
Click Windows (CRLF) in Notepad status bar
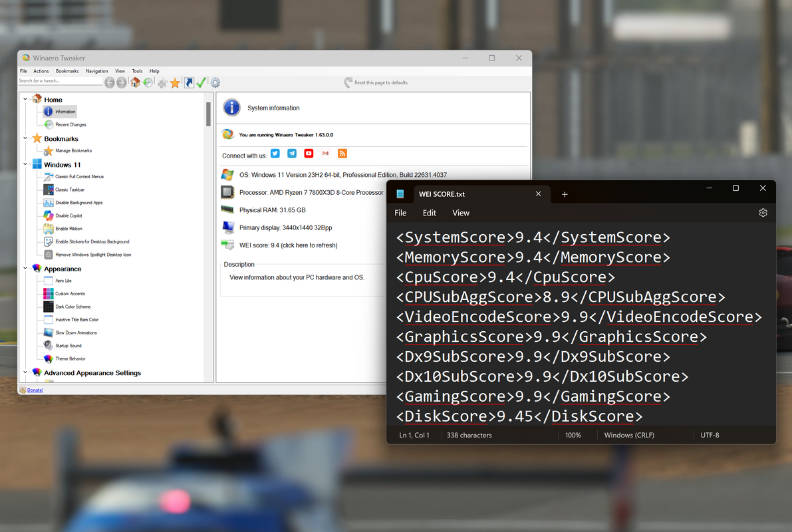[629, 435]
